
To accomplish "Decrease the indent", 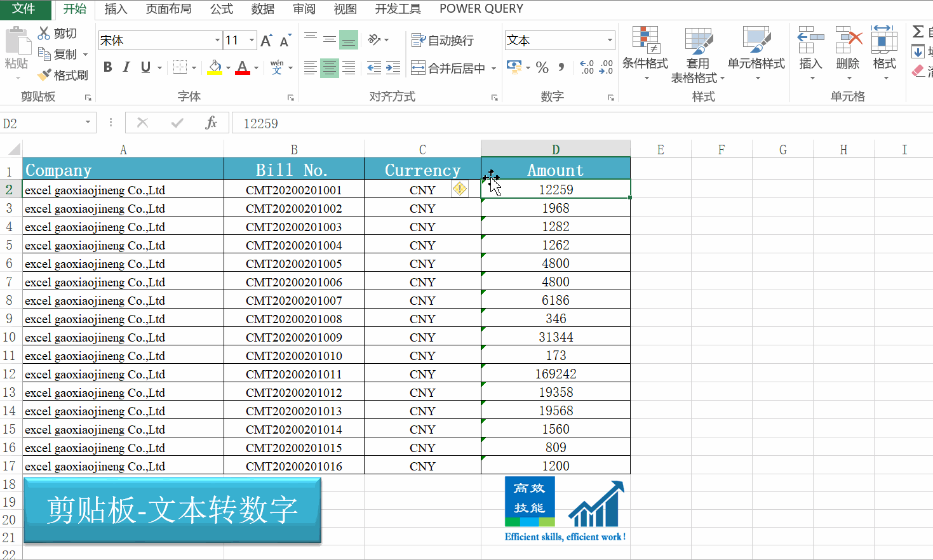I will pyautogui.click(x=375, y=68).
